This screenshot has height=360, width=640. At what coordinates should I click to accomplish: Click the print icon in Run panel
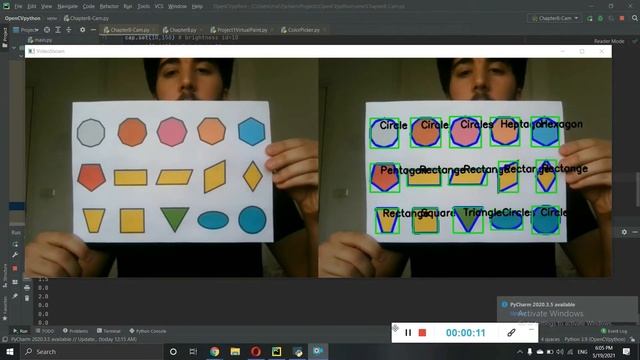coord(27,288)
